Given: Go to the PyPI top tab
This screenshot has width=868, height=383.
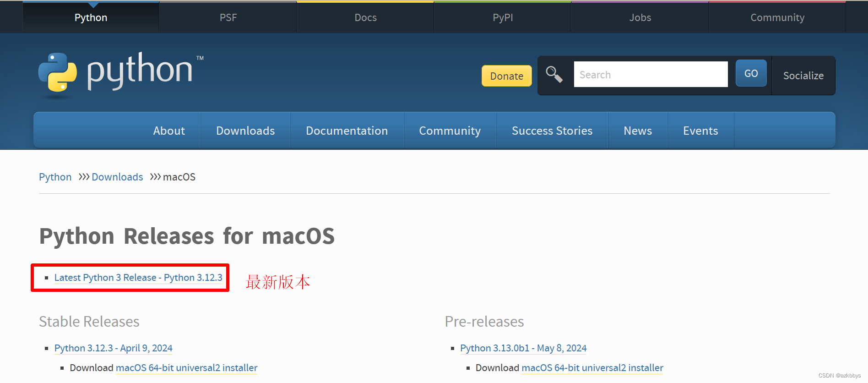Looking at the screenshot, I should coord(503,17).
